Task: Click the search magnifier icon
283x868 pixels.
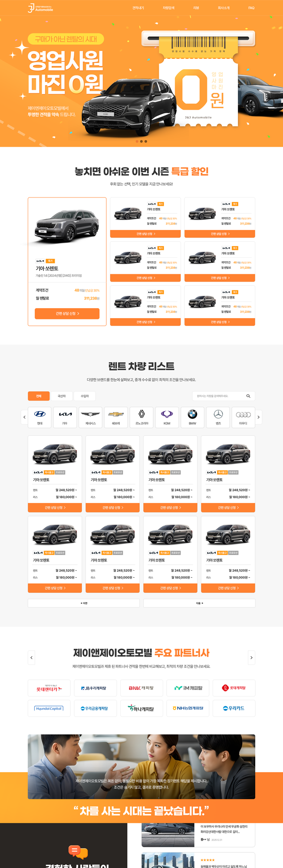Action: point(248,396)
